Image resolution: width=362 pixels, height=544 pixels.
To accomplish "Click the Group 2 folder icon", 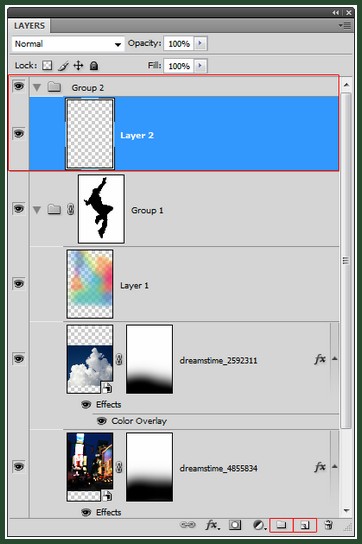I will point(54,87).
